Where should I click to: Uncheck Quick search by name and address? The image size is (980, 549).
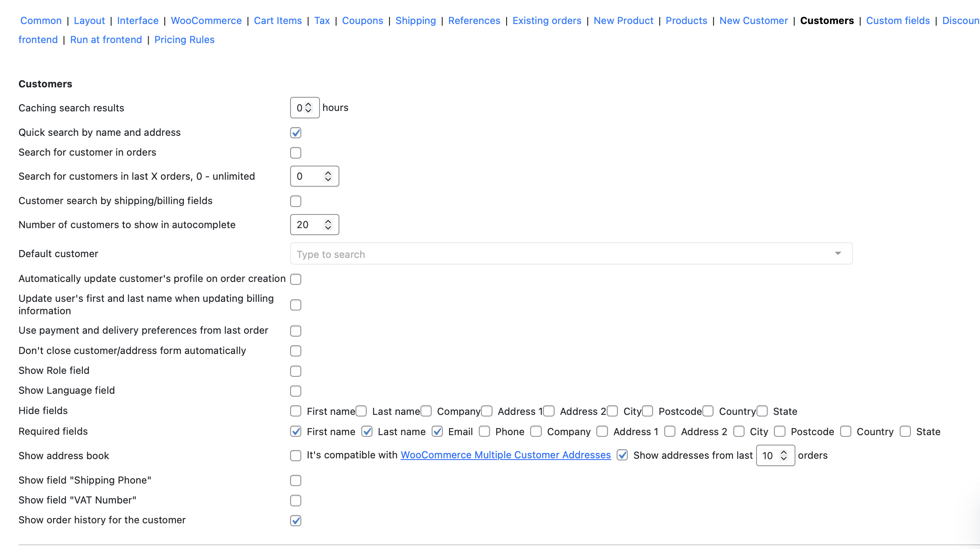pos(295,133)
